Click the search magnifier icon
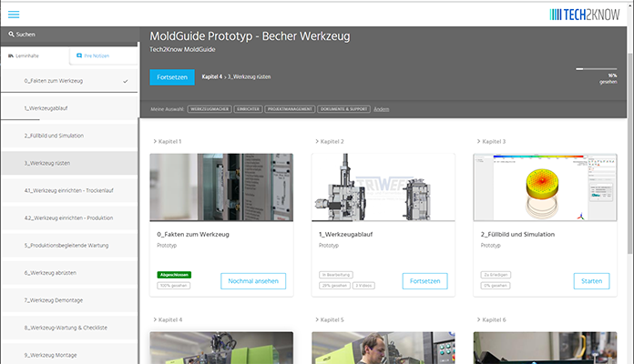Image resolution: width=634 pixels, height=364 pixels. point(11,35)
